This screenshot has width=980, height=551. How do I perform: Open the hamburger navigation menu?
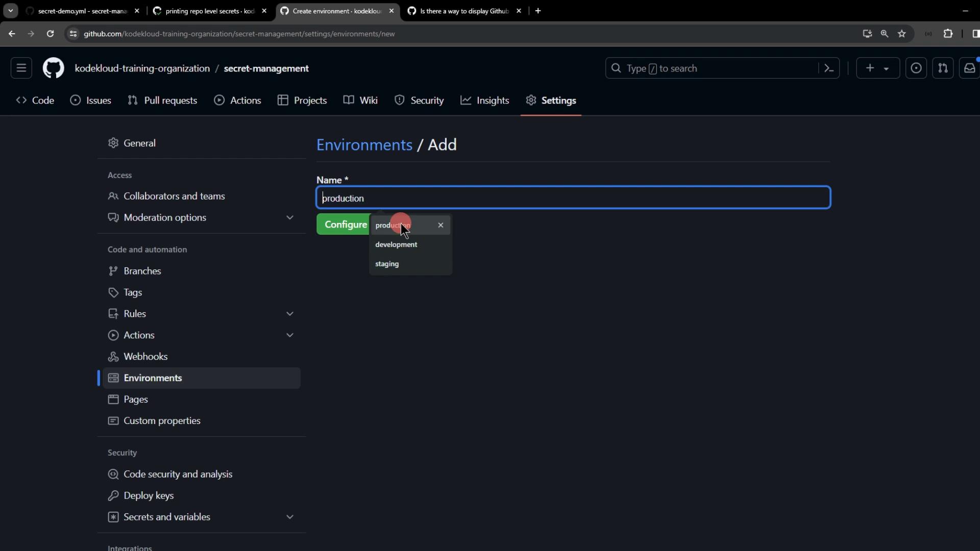click(x=21, y=68)
